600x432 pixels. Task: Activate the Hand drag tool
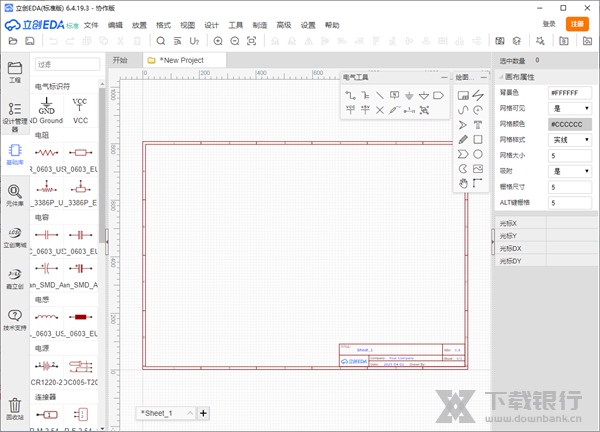pyautogui.click(x=463, y=183)
